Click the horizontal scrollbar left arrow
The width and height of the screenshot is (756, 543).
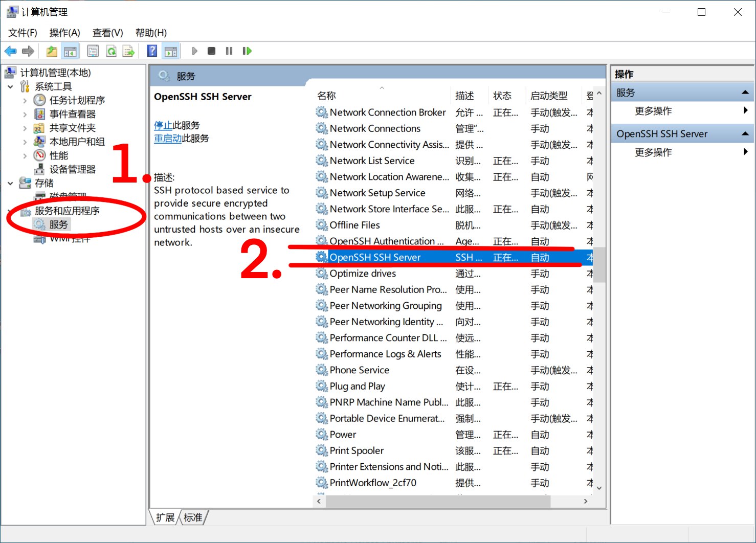(319, 501)
